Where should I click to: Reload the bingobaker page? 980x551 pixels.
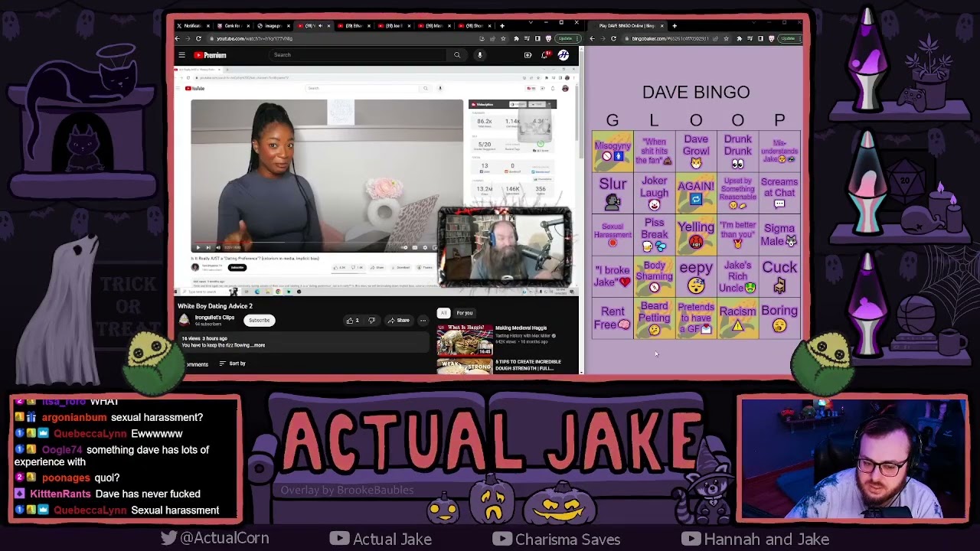613,38
